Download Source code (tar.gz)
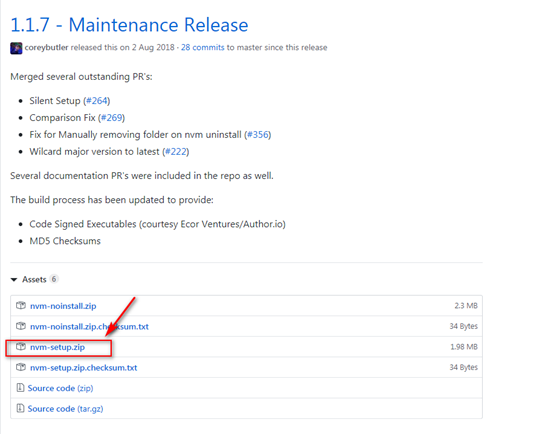The width and height of the screenshot is (554, 434). pos(65,409)
